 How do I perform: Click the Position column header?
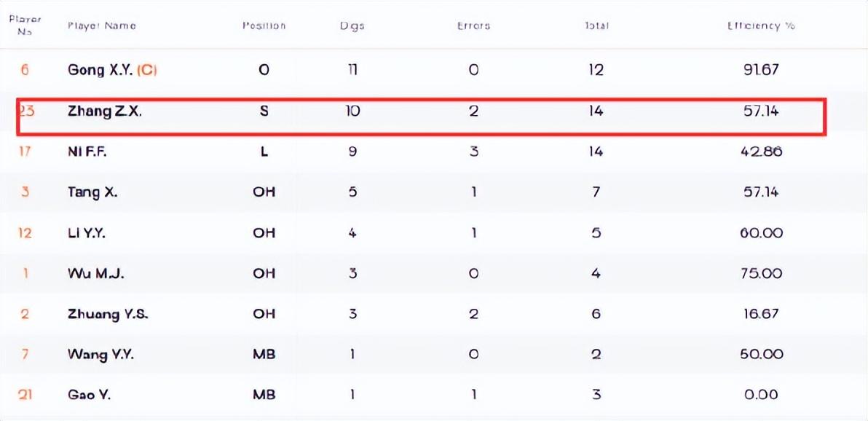point(264,25)
